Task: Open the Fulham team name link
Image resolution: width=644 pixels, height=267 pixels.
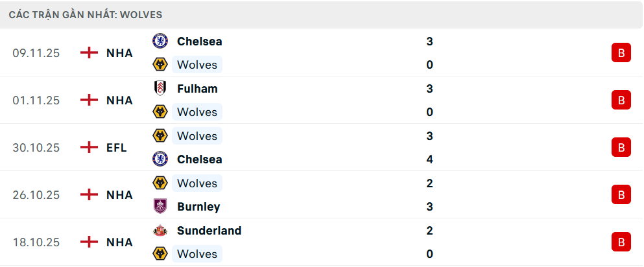Action: pyautogui.click(x=197, y=88)
